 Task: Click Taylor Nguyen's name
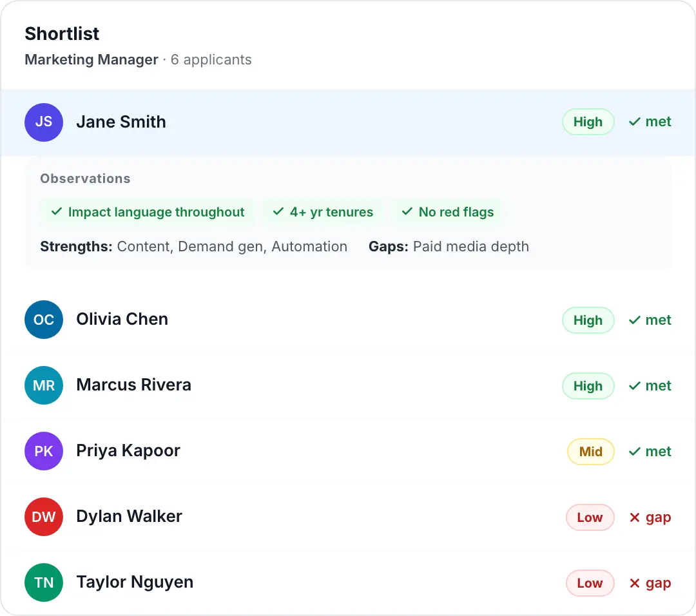pyautogui.click(x=135, y=582)
